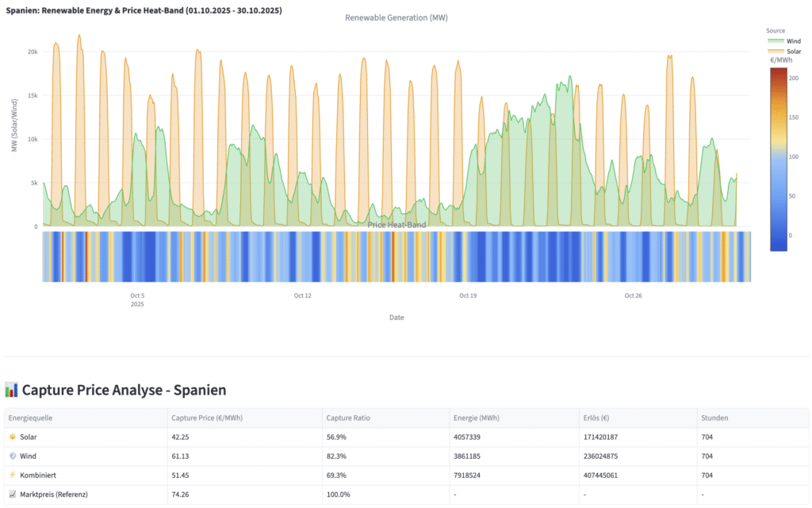Toggle the Wind series in the legend

pos(784,41)
